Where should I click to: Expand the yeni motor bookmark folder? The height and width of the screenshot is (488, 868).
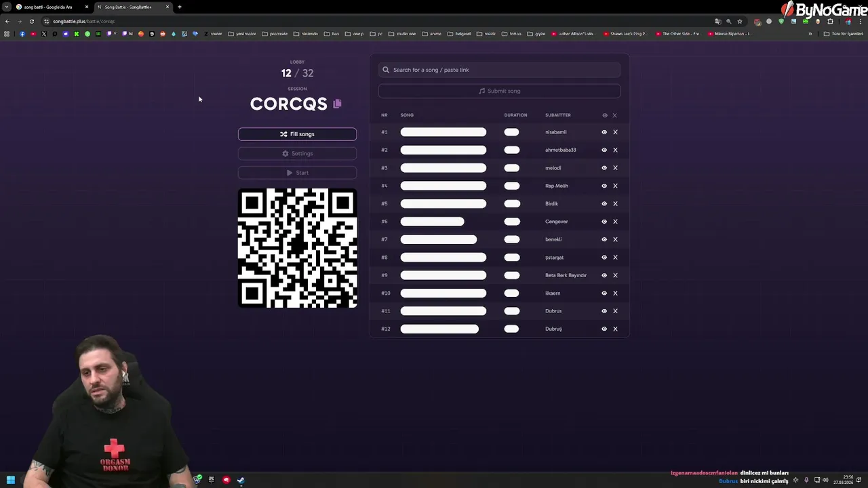point(242,34)
